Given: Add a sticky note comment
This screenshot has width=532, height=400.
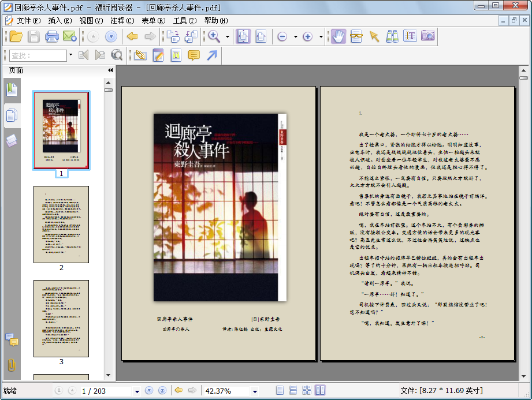Looking at the screenshot, I should [194, 55].
